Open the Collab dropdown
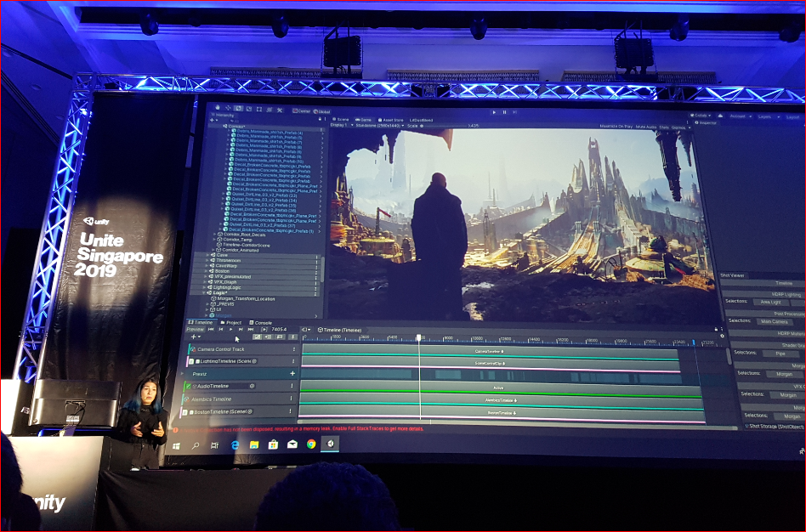The height and width of the screenshot is (532, 806). point(701,116)
